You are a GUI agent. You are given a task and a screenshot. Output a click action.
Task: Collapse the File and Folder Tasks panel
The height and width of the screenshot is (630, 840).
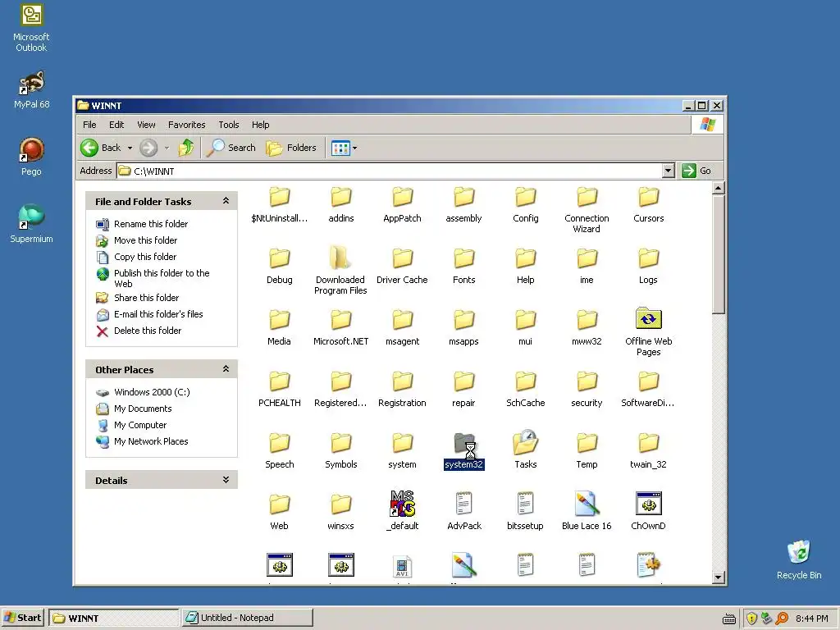click(226, 201)
